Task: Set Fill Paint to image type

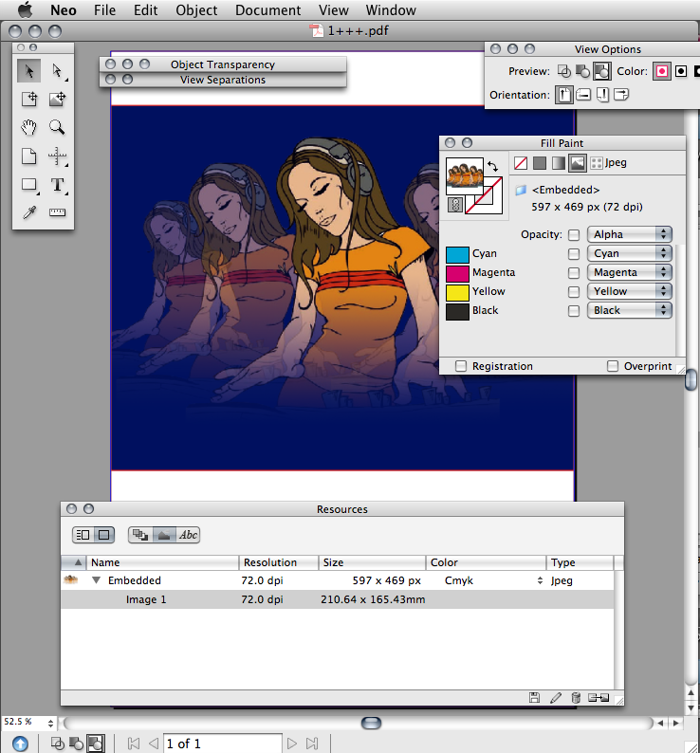Action: [x=578, y=163]
